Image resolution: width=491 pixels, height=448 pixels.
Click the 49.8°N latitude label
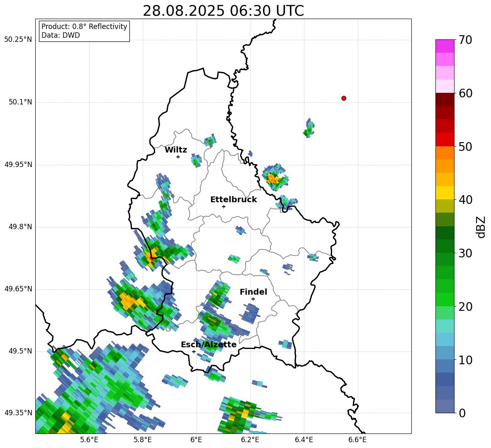[21, 227]
